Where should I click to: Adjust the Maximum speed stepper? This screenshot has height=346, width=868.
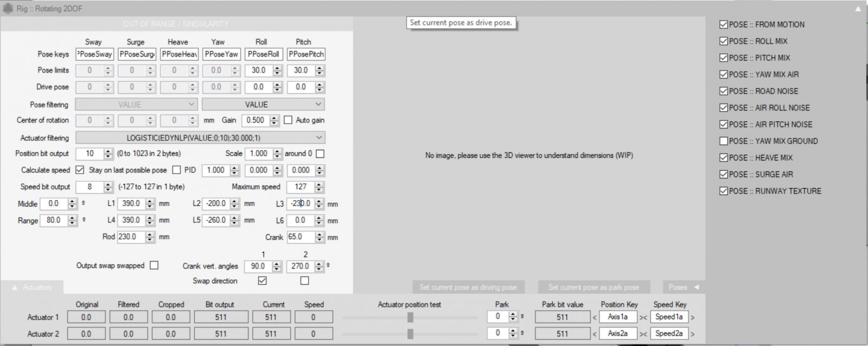(x=320, y=187)
